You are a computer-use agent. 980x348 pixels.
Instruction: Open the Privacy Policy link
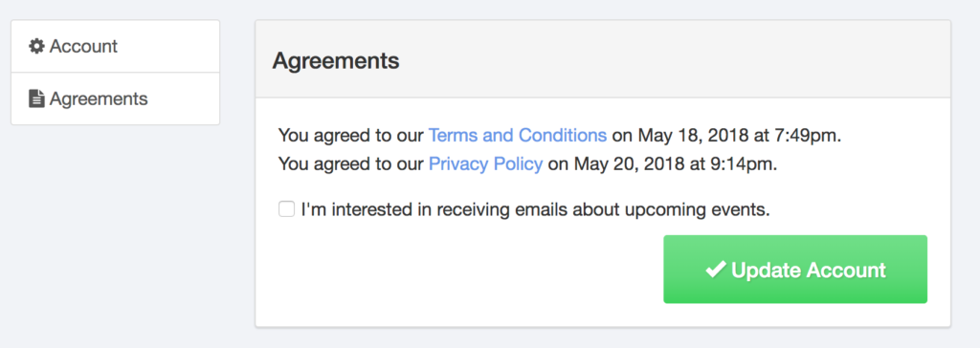pyautogui.click(x=485, y=164)
